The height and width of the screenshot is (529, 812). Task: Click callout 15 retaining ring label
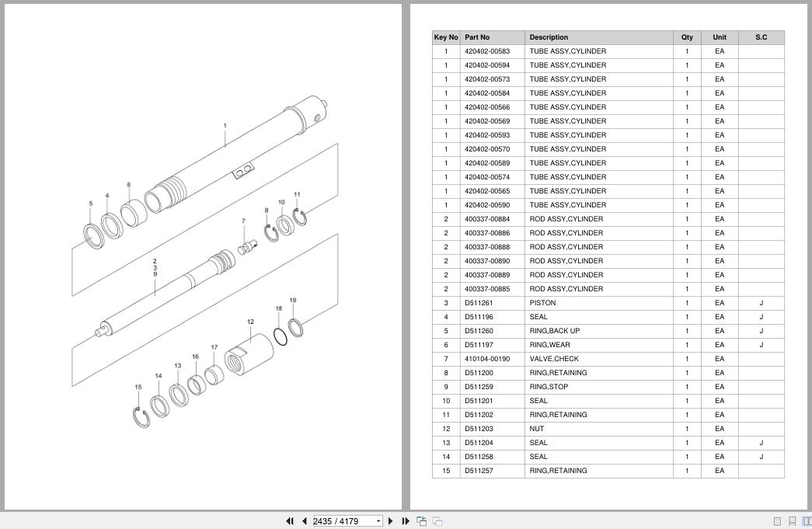[138, 387]
